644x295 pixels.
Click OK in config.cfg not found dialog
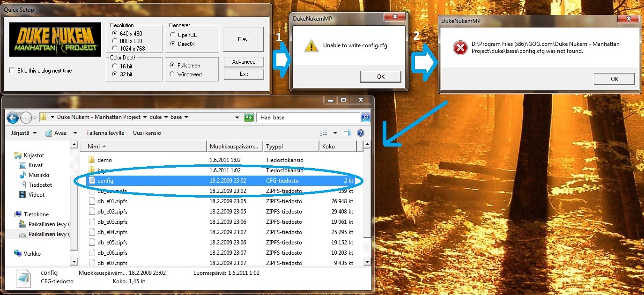(614, 79)
